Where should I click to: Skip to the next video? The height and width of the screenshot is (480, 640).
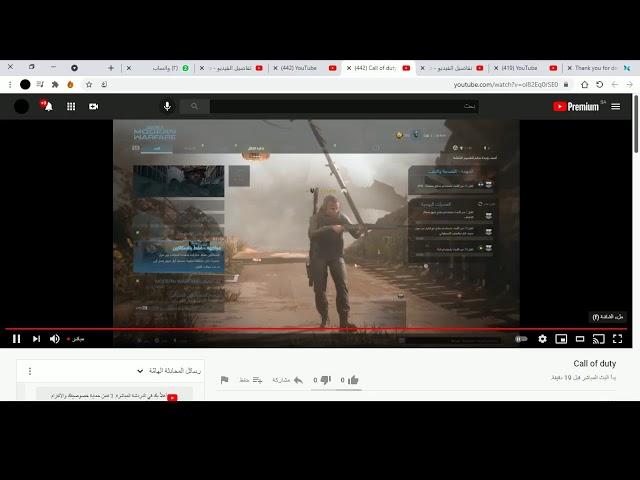pos(36,339)
